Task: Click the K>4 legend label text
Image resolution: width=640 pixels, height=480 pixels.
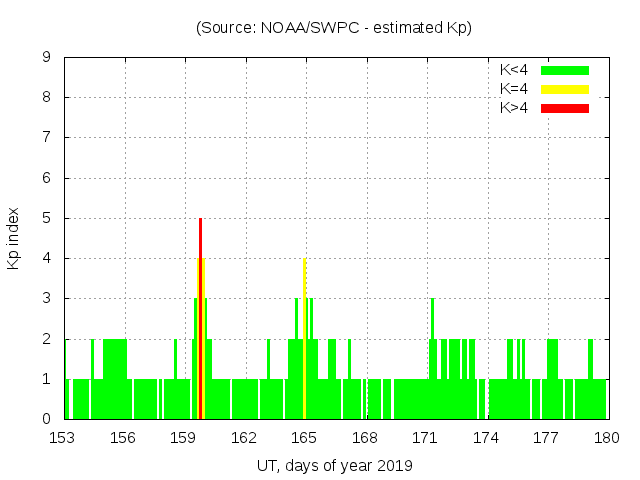Action: [514, 108]
